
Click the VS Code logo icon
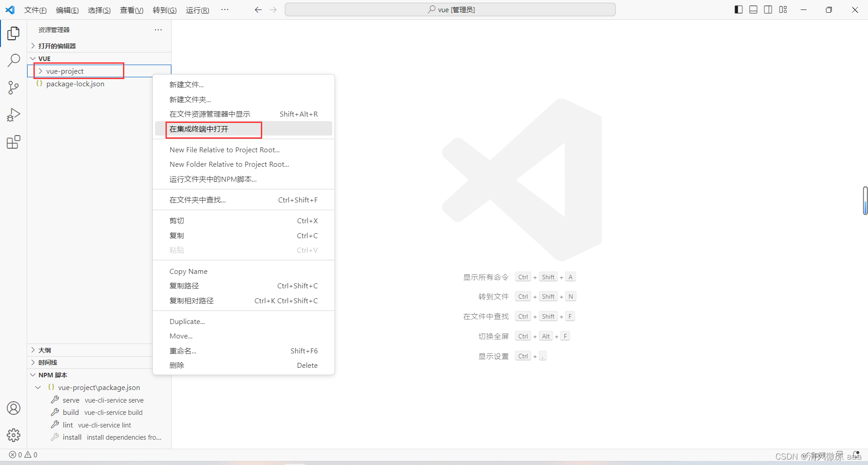tap(10, 9)
